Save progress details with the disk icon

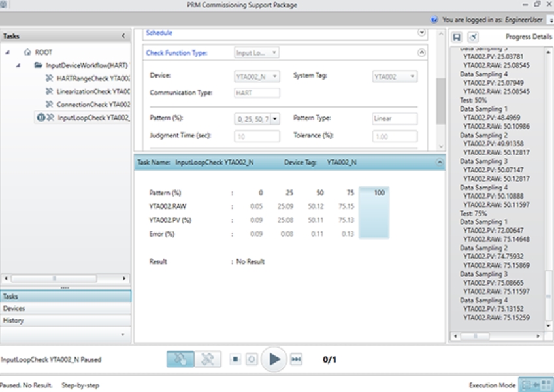tap(457, 37)
